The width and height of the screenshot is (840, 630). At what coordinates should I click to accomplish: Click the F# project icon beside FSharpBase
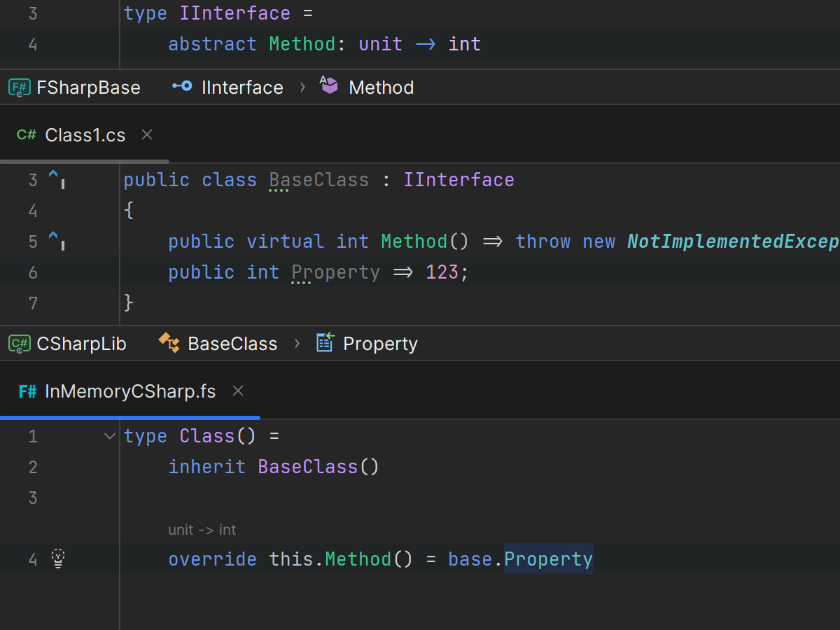click(19, 87)
